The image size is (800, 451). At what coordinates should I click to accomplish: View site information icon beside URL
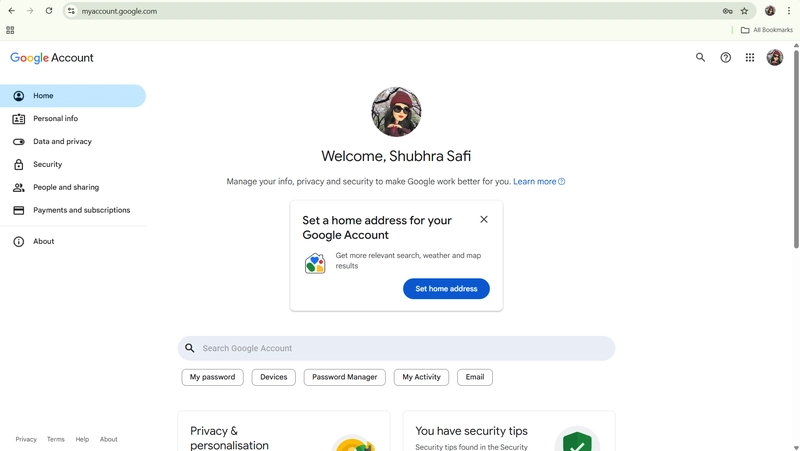click(x=71, y=11)
